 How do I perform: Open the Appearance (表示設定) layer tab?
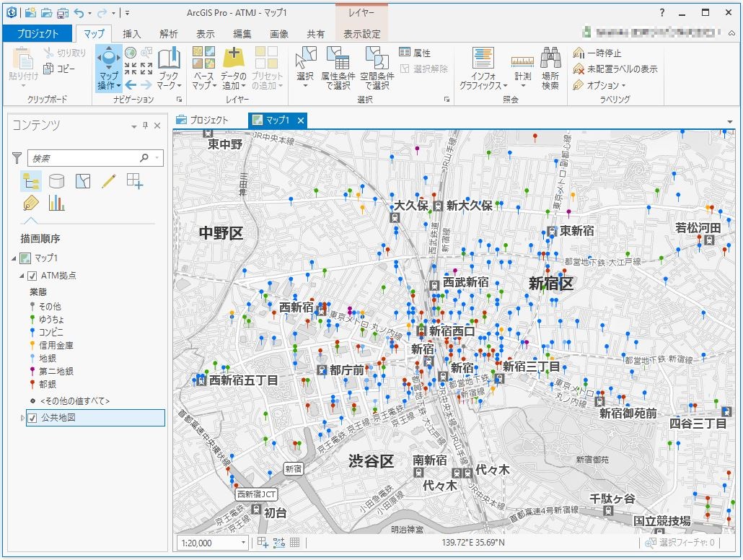pos(362,34)
